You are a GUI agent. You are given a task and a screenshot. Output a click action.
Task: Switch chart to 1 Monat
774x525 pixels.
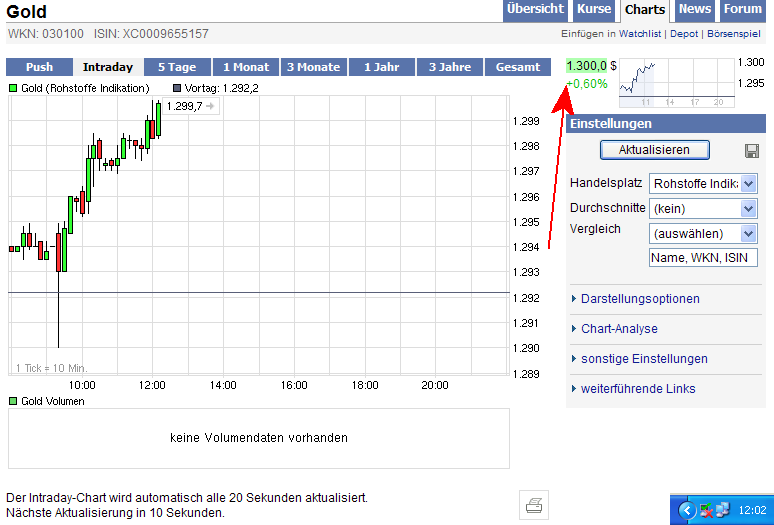pos(246,67)
